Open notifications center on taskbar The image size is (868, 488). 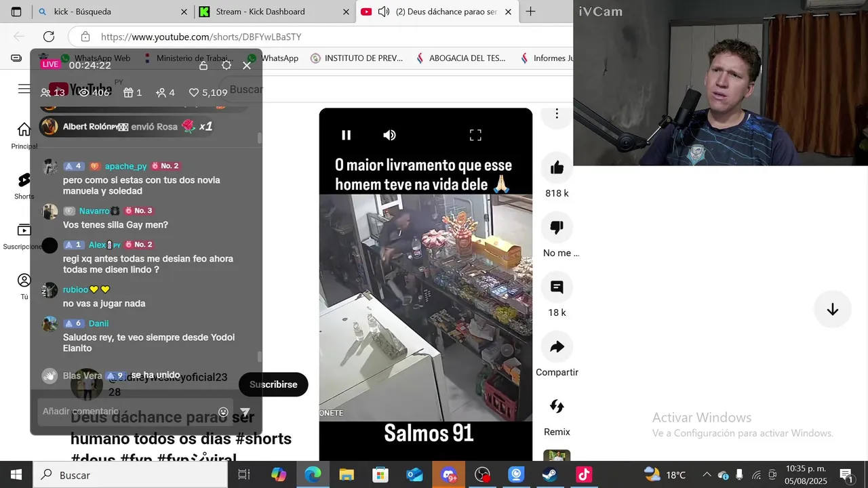[x=846, y=475]
